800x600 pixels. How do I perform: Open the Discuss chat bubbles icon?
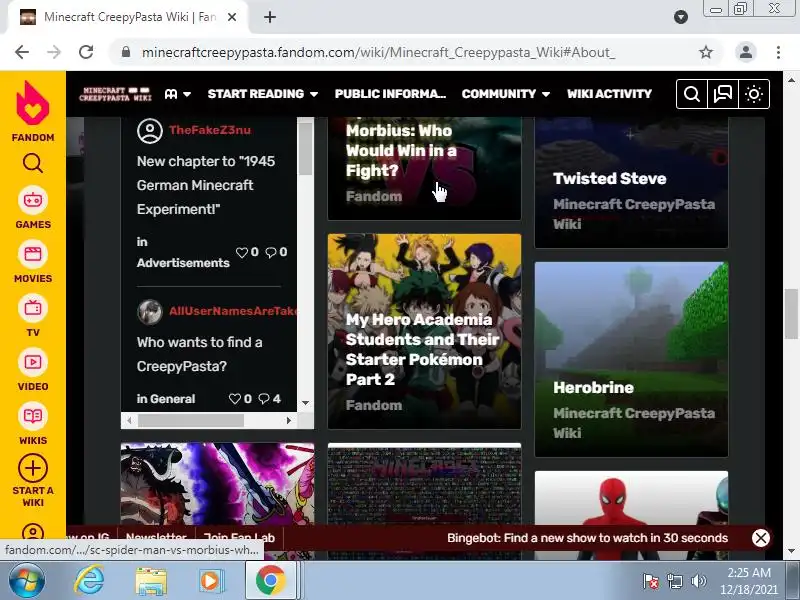(723, 94)
